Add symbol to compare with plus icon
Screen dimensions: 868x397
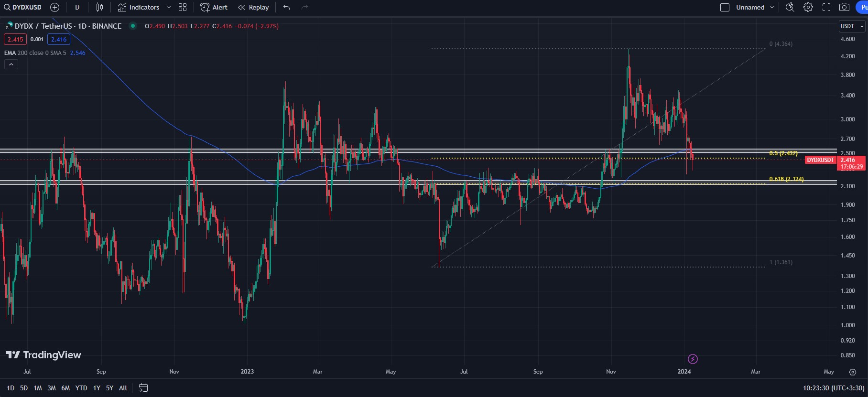pos(54,7)
